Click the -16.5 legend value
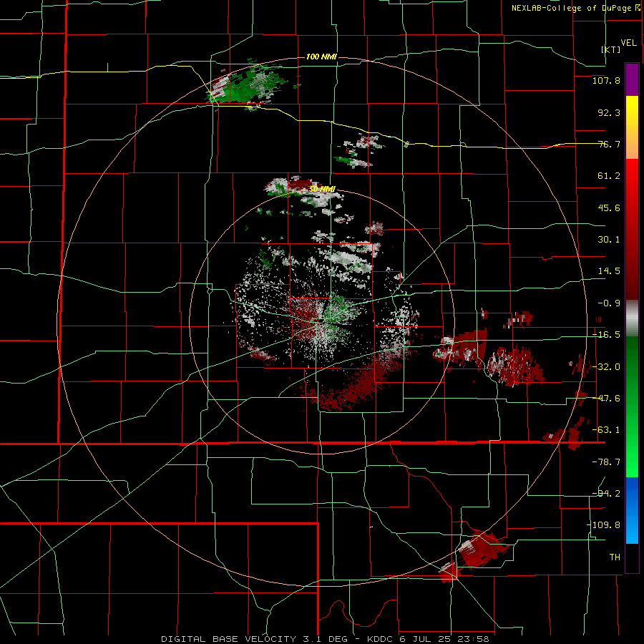 (x=606, y=335)
